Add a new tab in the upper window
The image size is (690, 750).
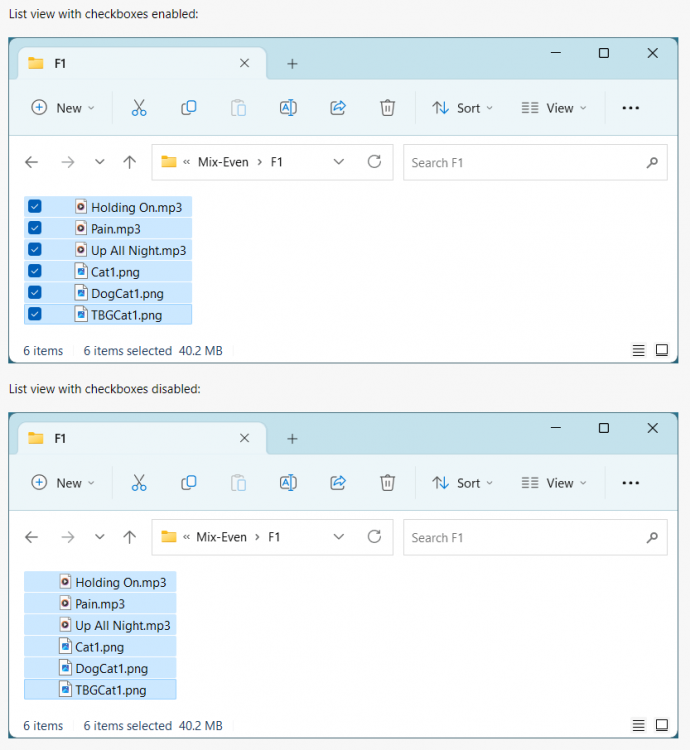click(x=292, y=63)
